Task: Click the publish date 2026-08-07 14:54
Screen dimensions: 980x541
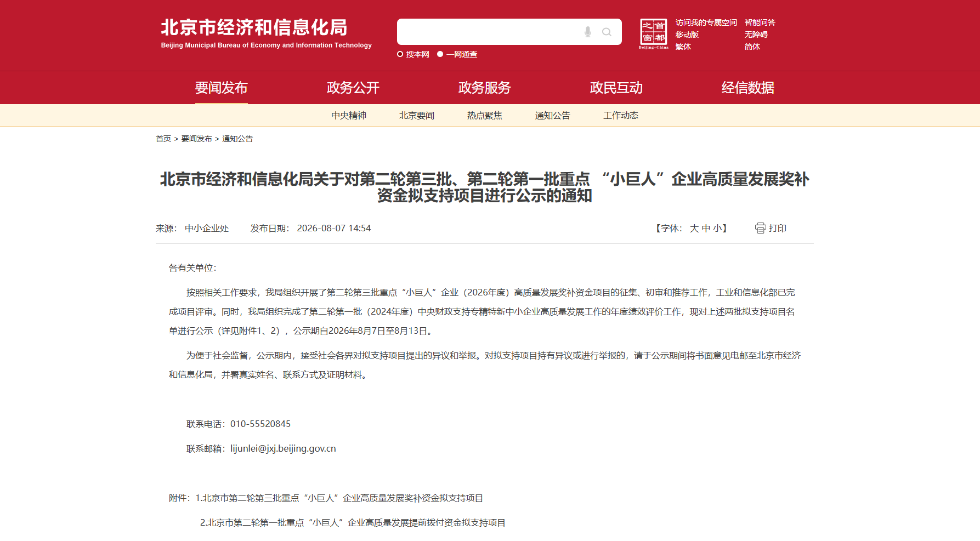Action: (x=334, y=229)
